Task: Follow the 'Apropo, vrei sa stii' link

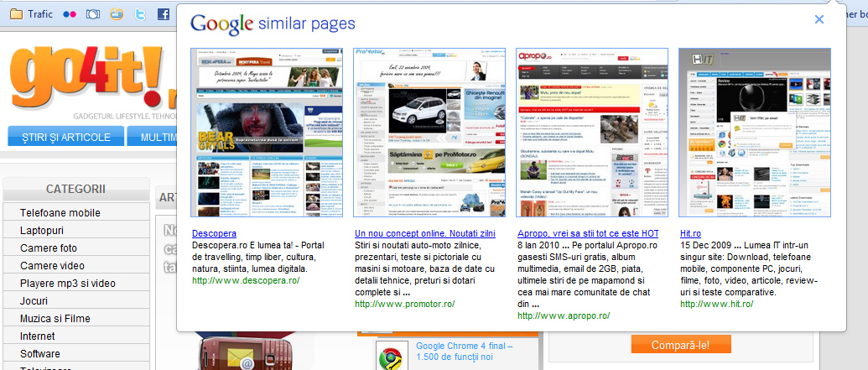Action: [x=588, y=234]
